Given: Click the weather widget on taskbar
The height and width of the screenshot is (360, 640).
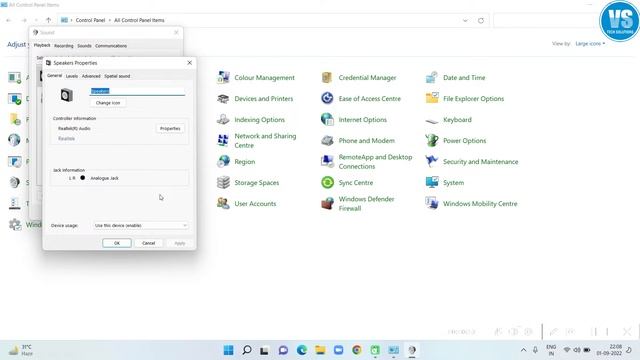Looking at the screenshot, I should coord(20,350).
